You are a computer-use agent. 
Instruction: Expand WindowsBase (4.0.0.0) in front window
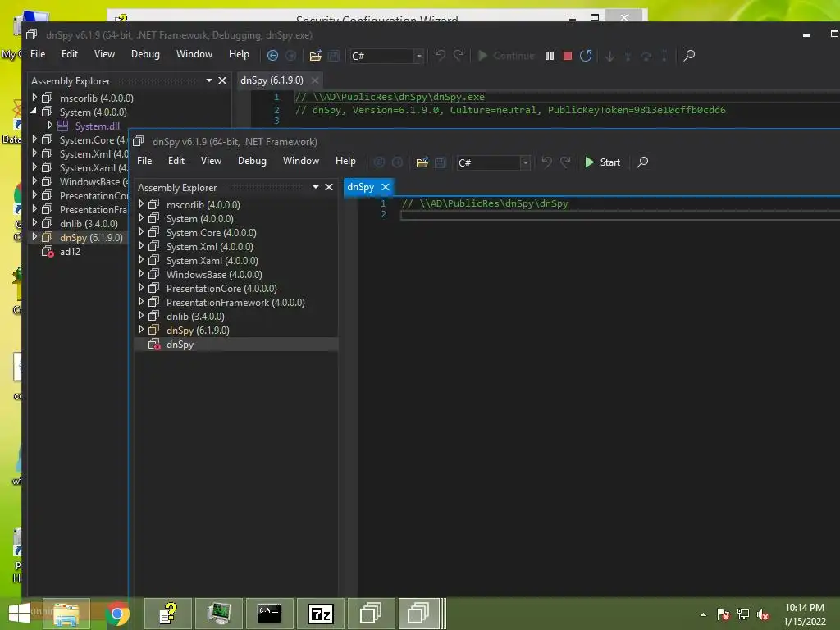141,274
